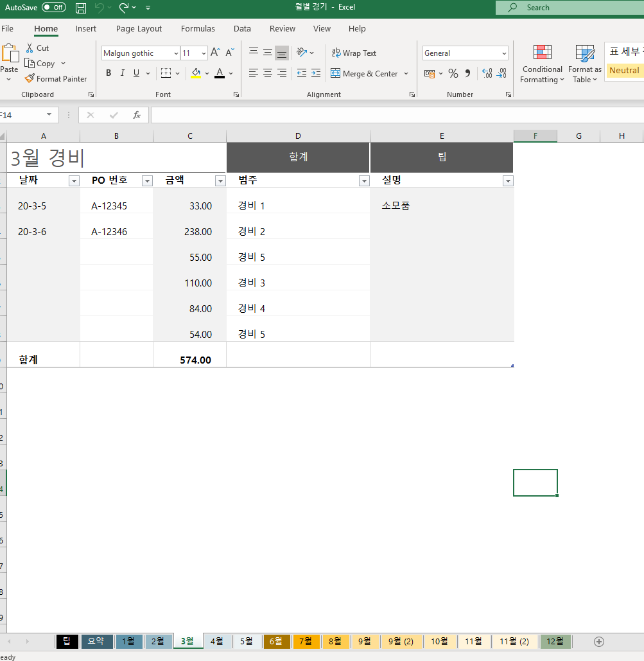Click the formula bar input
644x661 pixels.
point(397,115)
